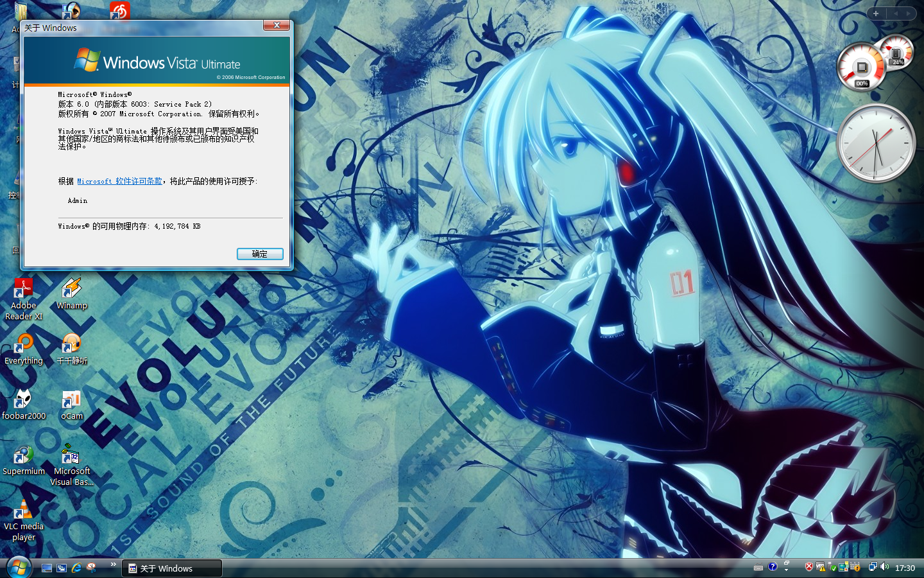Click the Show Desktop quick launch icon

tap(46, 568)
